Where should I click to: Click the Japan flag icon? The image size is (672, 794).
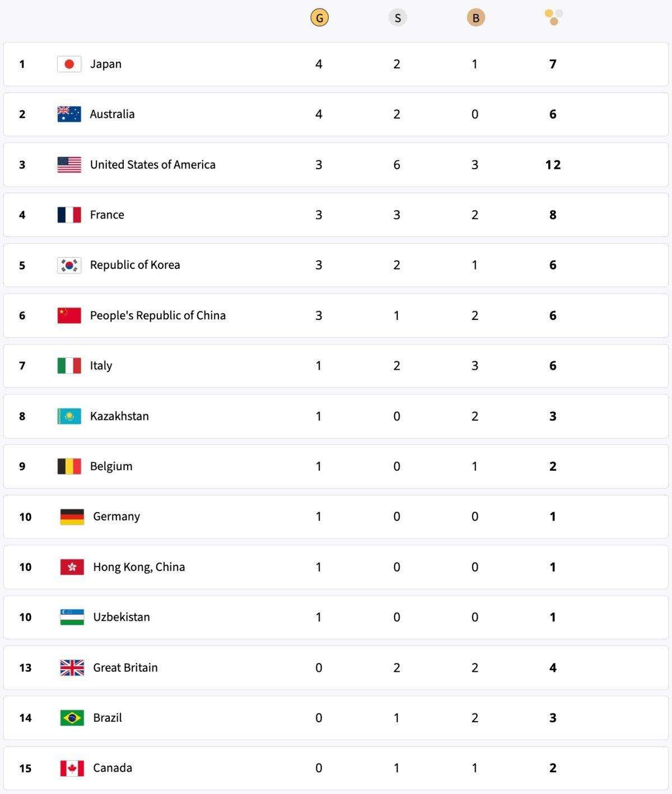[x=69, y=64]
